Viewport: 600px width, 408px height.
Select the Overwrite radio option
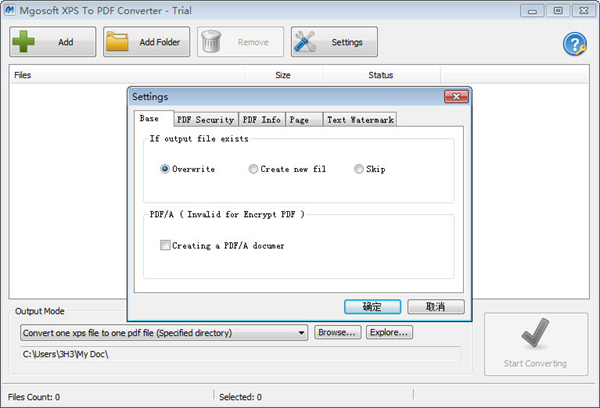coord(165,169)
